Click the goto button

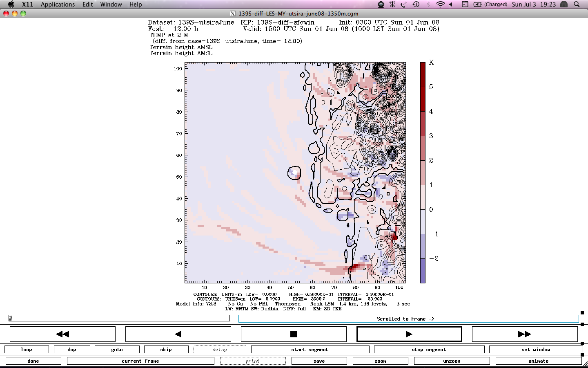click(x=117, y=350)
